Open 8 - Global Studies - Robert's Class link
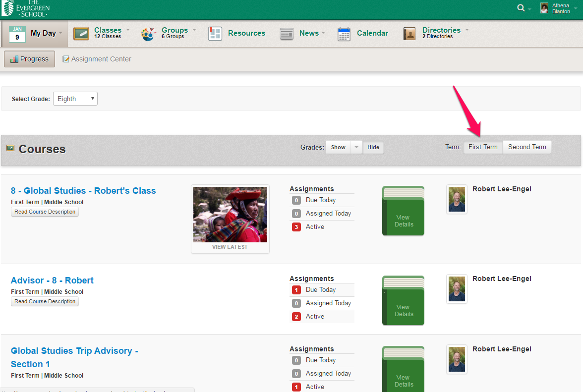This screenshot has height=392, width=583. [x=83, y=191]
